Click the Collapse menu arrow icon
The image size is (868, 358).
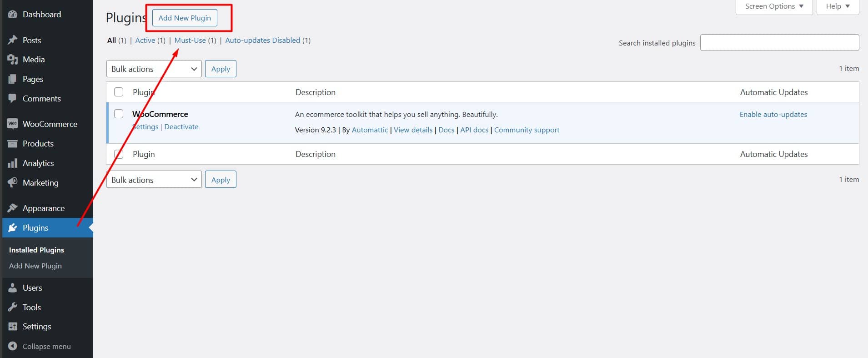13,346
